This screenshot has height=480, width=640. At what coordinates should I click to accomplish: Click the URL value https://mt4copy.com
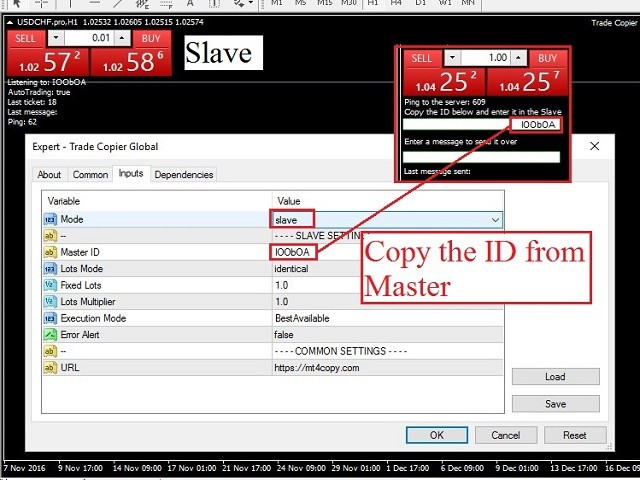tap(317, 368)
